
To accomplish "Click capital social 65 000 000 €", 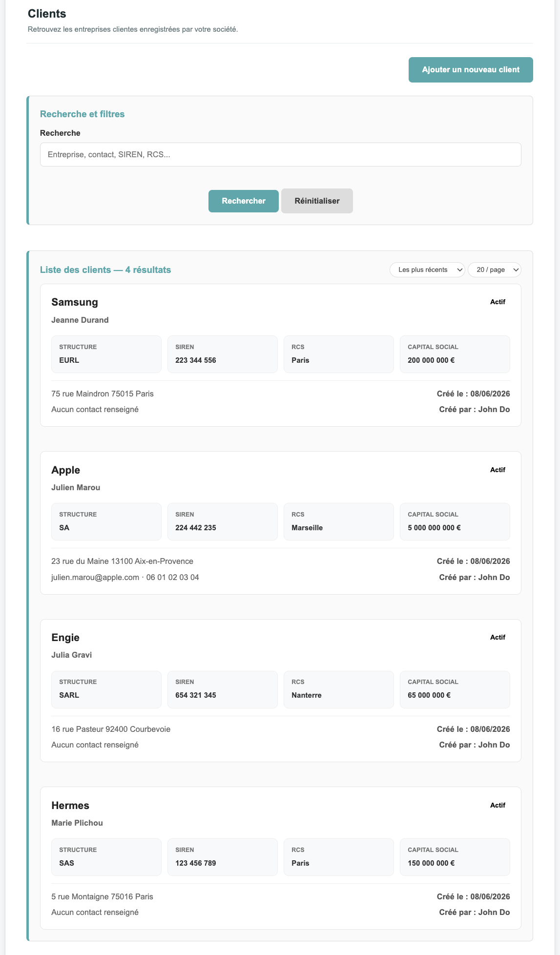I will [429, 695].
